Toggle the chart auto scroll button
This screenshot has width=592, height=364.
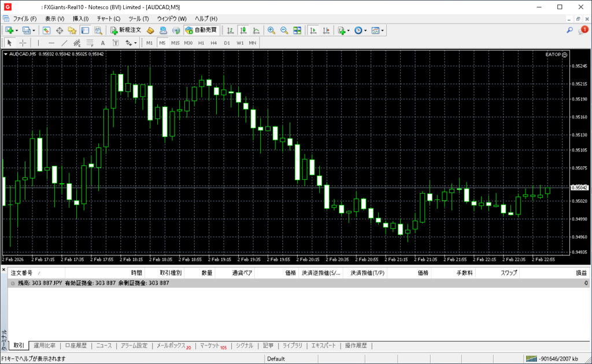pyautogui.click(x=313, y=30)
